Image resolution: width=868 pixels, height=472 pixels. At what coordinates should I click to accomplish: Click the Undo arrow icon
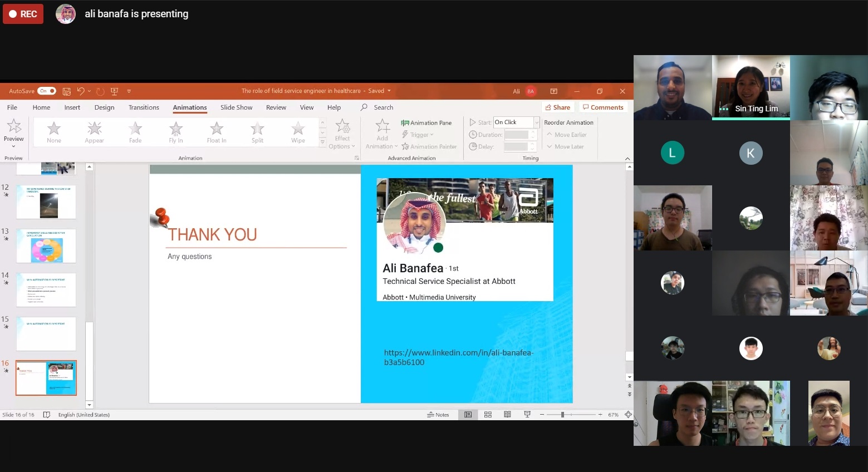pos(81,91)
